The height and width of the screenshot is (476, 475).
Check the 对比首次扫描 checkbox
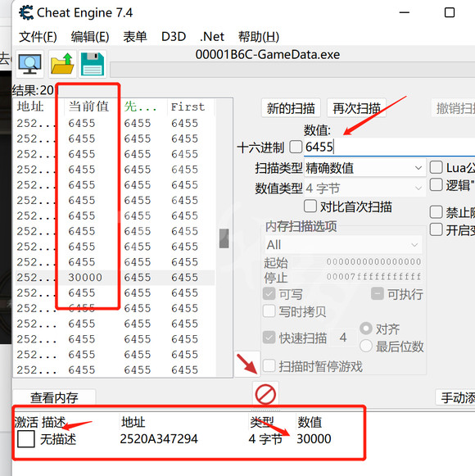[310, 206]
